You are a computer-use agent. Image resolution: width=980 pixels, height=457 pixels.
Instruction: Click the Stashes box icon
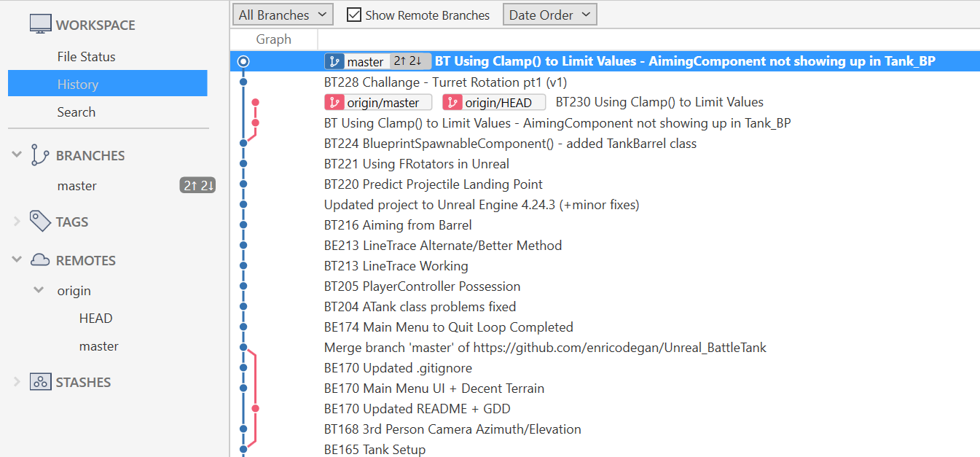(40, 382)
